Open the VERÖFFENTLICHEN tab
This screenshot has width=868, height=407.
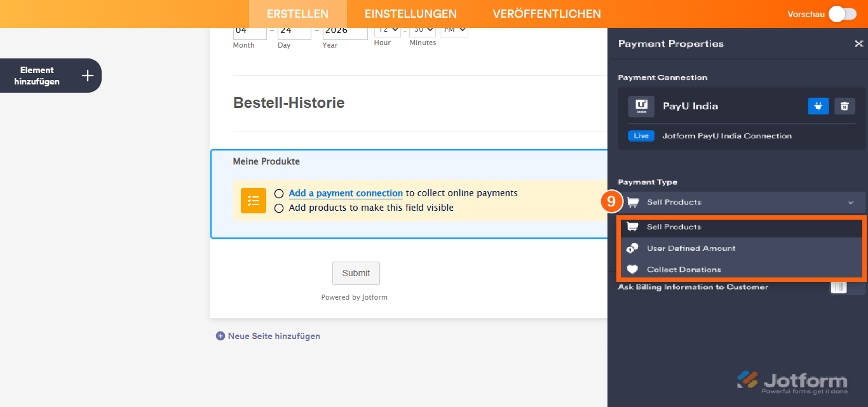[546, 13]
